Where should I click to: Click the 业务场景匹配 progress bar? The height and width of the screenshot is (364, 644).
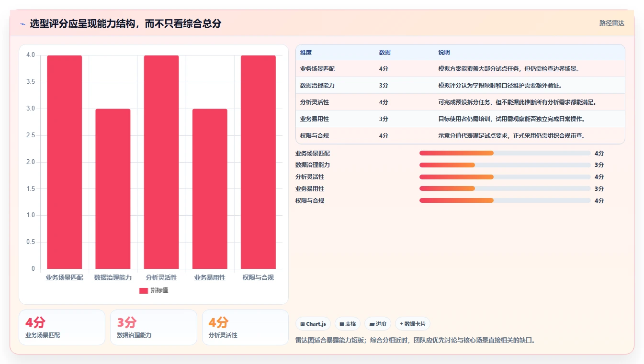pyautogui.click(x=505, y=153)
